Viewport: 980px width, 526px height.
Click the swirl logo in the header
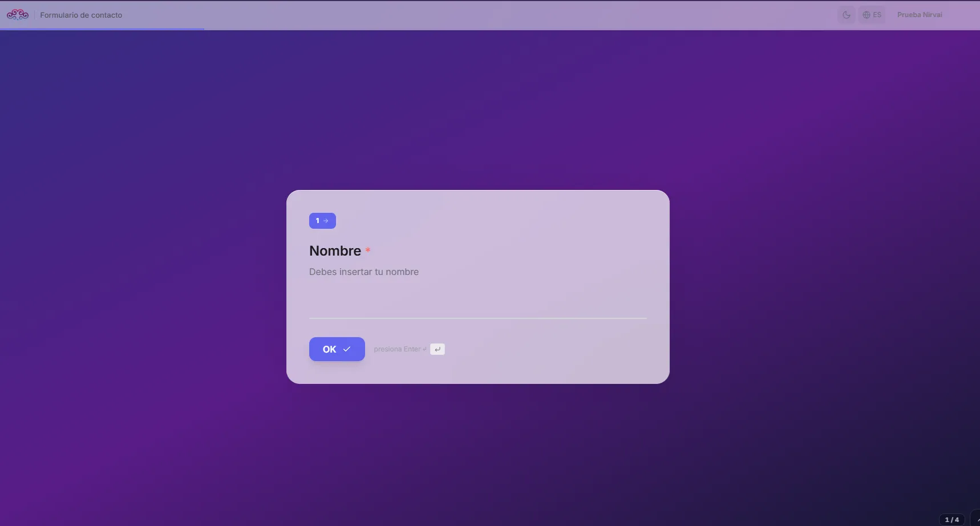point(18,15)
